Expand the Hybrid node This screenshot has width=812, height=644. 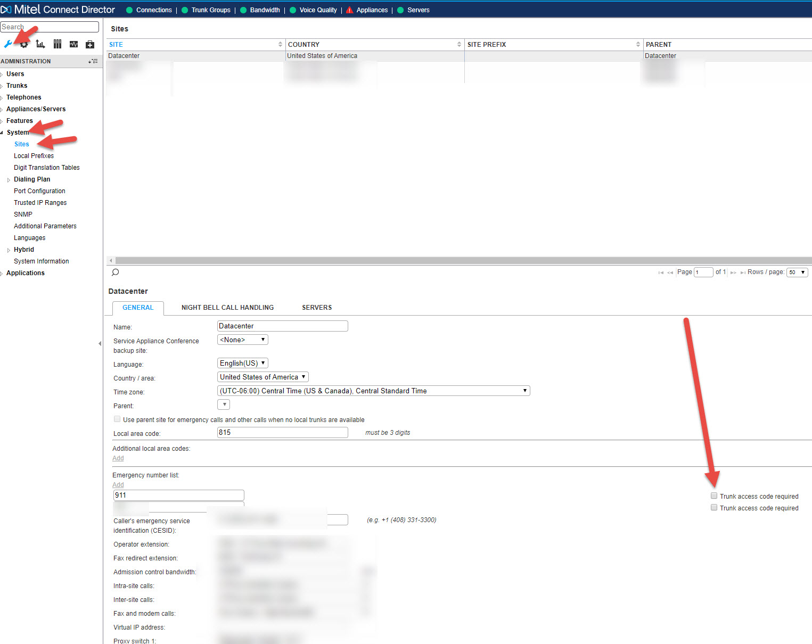coord(9,250)
